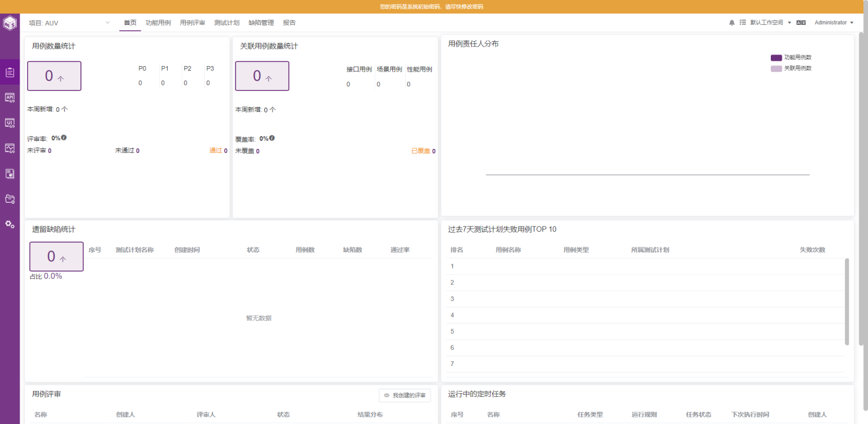Switch to the 首页 tab
Viewport: 868px width, 424px height.
[x=130, y=23]
